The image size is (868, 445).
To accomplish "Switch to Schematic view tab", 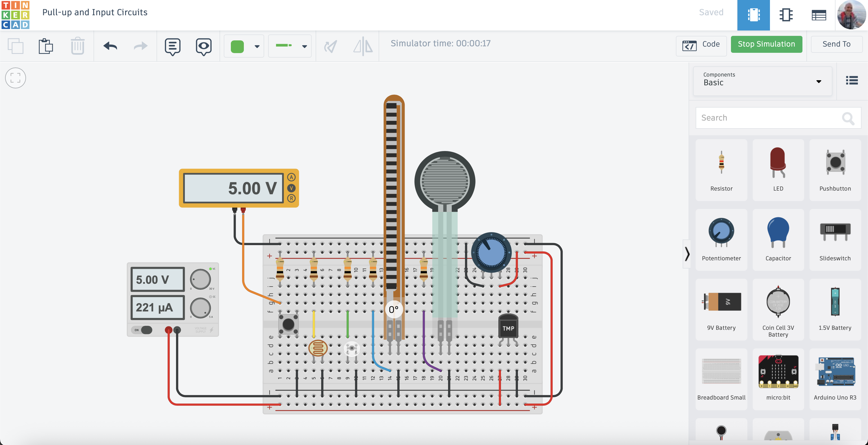I will point(786,15).
